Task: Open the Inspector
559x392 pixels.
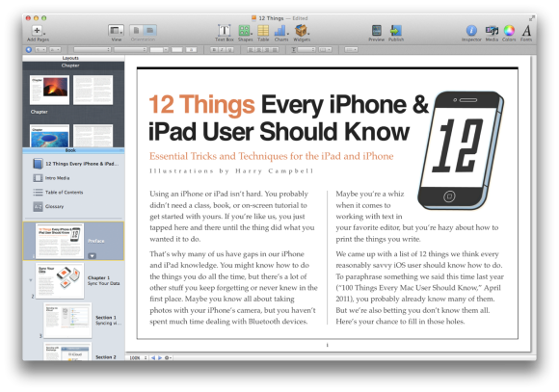Action: pyautogui.click(x=471, y=33)
